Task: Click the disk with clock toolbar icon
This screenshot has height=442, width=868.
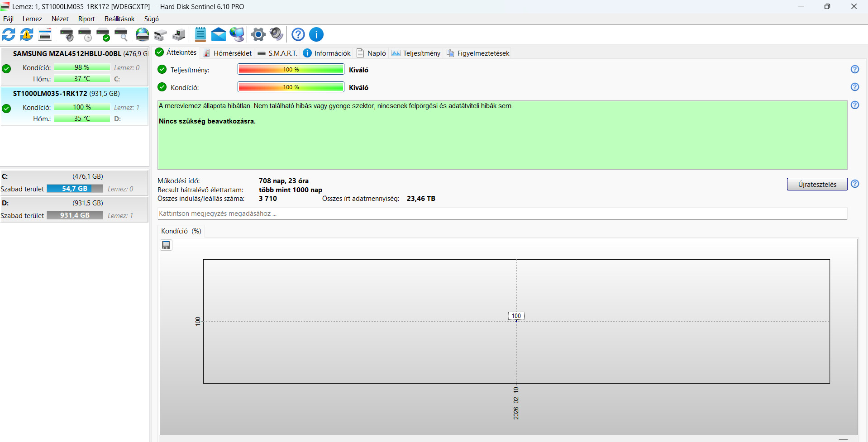Action: point(85,34)
